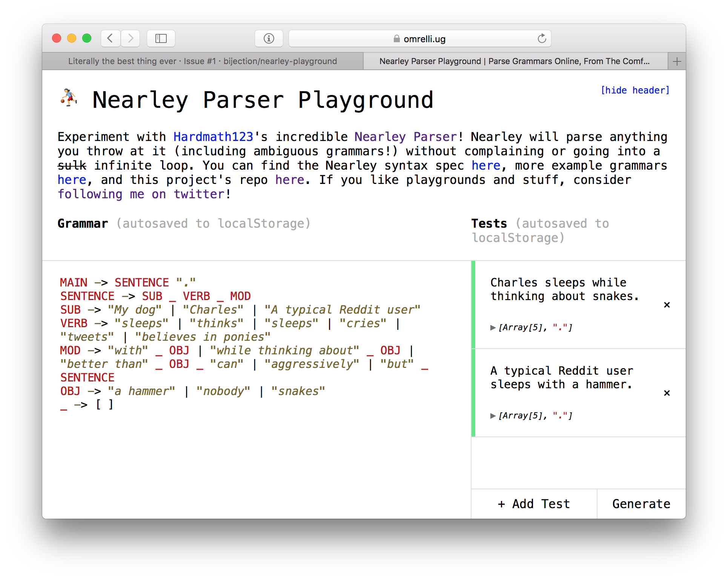This screenshot has height=579, width=728.
Task: Delete the Reddit user hammer test
Action: (x=667, y=393)
